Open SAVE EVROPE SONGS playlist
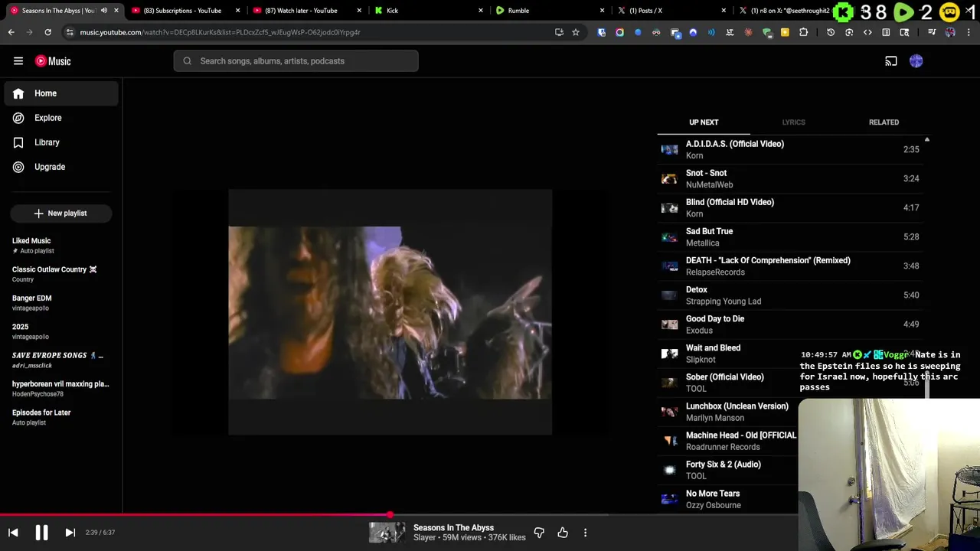Screen dimensions: 980x551 (x=61, y=360)
